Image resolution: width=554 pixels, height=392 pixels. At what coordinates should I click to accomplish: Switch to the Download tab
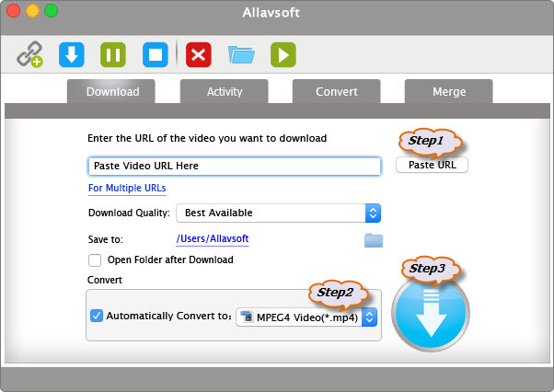pyautogui.click(x=111, y=91)
